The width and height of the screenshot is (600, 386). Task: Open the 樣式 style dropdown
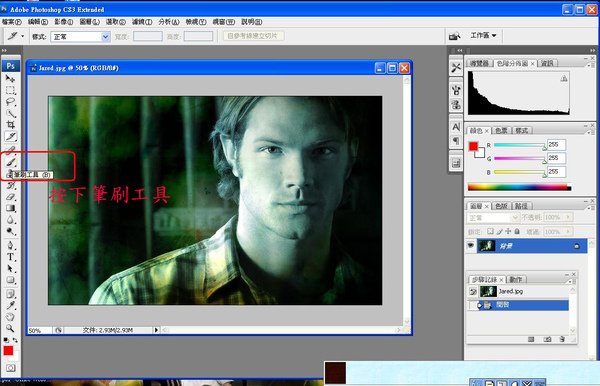click(x=81, y=37)
